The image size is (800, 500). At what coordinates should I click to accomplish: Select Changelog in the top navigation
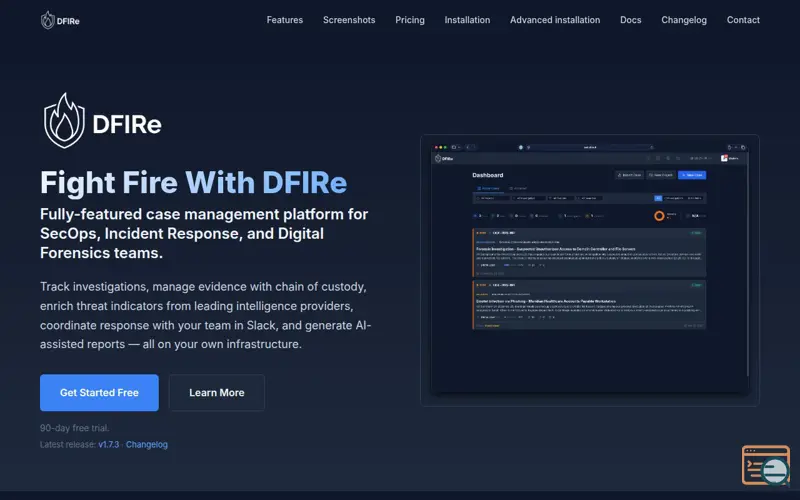pos(684,20)
